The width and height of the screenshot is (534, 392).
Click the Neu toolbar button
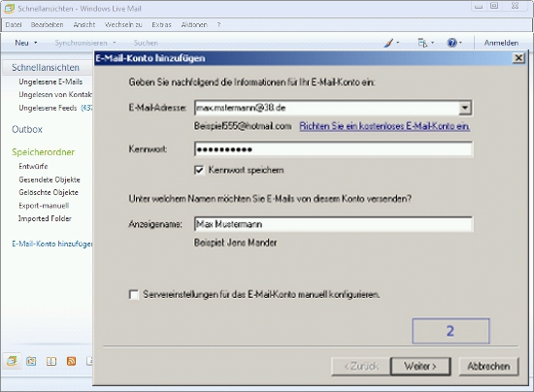[21, 43]
